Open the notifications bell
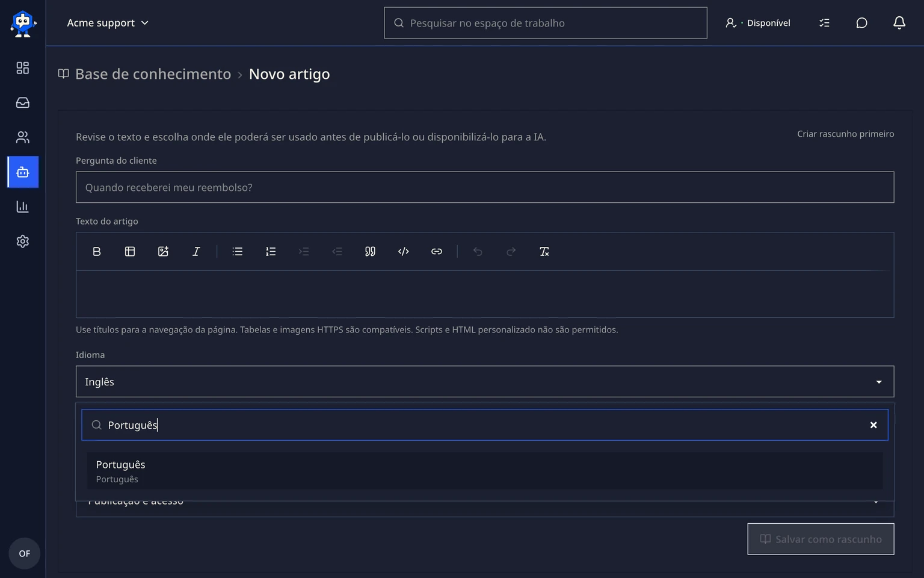The width and height of the screenshot is (924, 578). click(899, 23)
